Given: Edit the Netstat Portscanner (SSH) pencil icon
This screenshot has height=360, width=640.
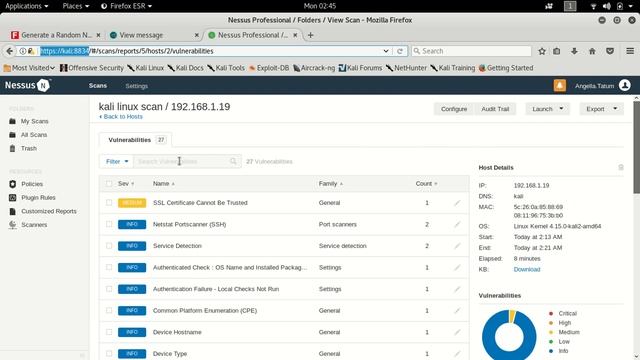Looking at the screenshot, I should pos(457,224).
